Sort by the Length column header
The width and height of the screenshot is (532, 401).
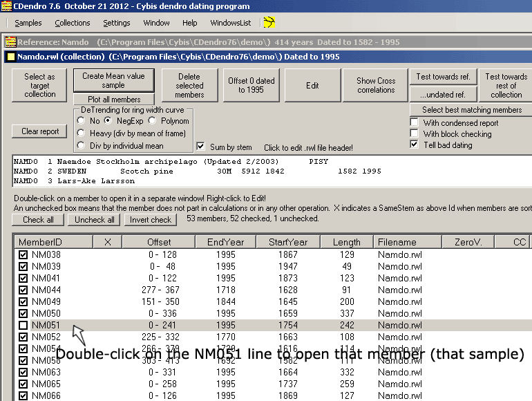click(x=346, y=242)
